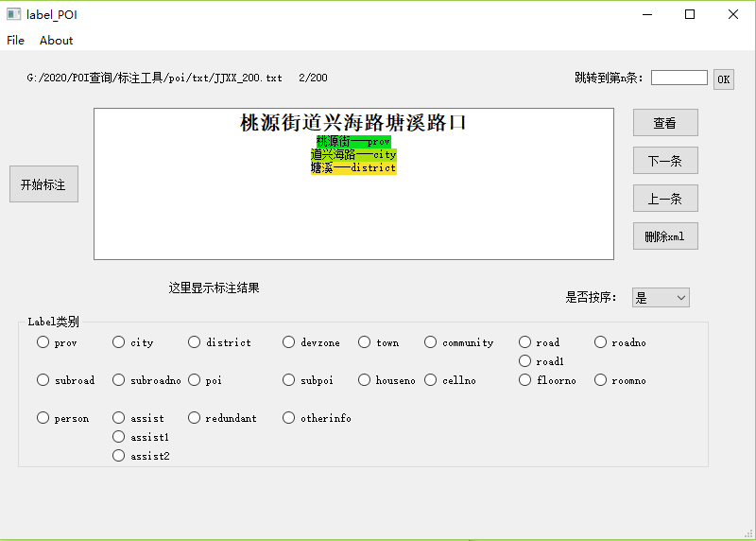Click the label_POI app icon in title bar
Screen dimensions: 756x541
13,14
